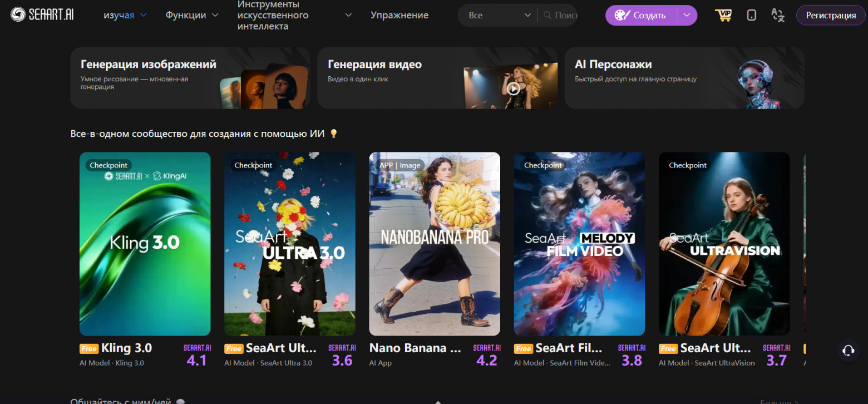Click the Nano Banana title link

click(x=415, y=348)
